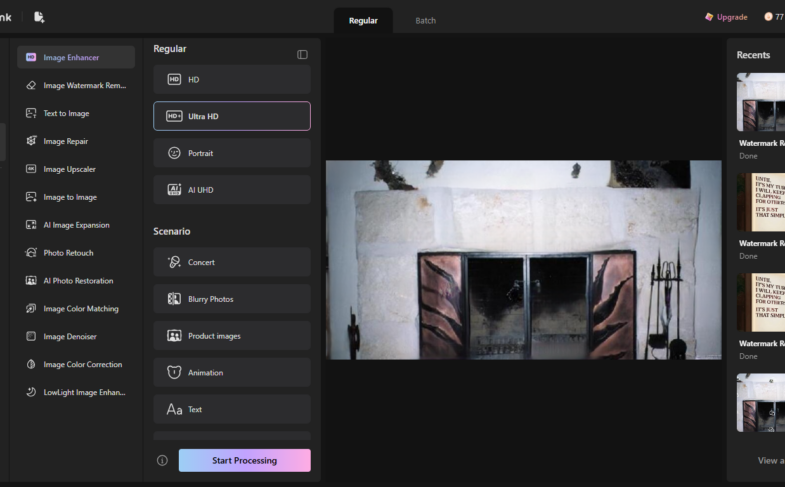Open the Image Watermark Remover tool

[x=76, y=86]
